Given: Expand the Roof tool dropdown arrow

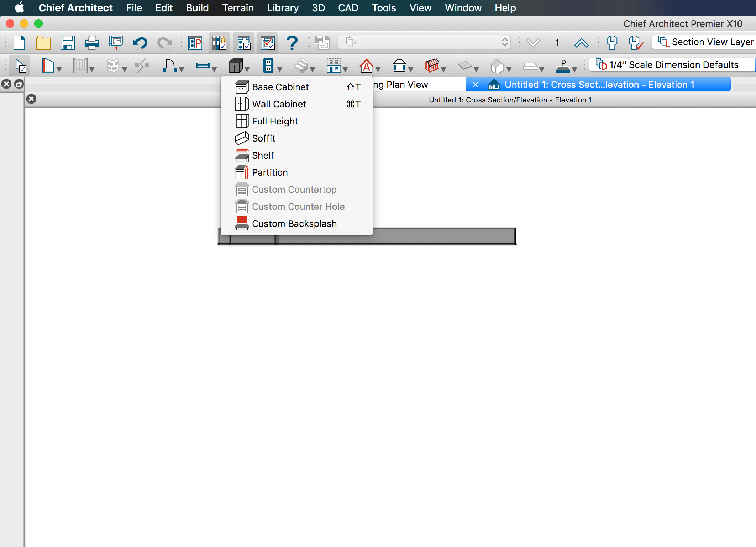Looking at the screenshot, I should coord(410,69).
